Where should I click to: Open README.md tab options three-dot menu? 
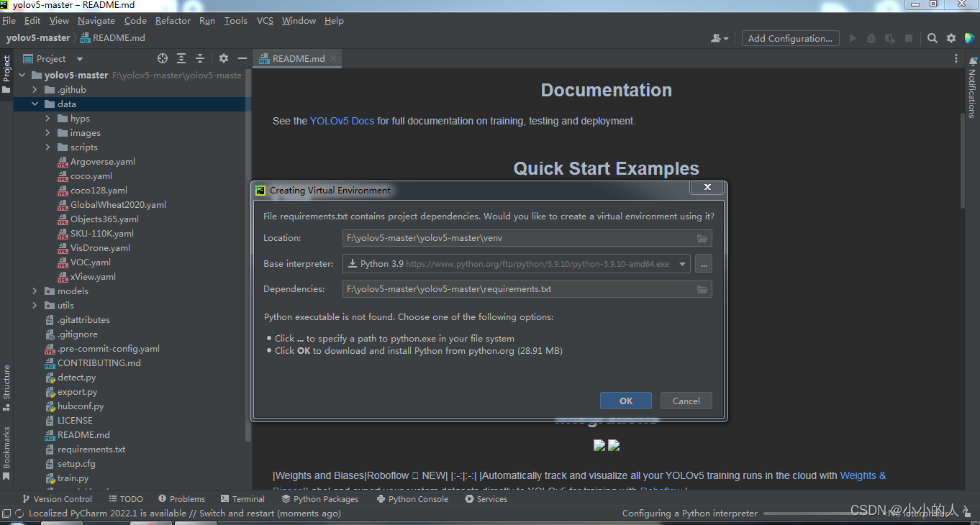(956, 58)
